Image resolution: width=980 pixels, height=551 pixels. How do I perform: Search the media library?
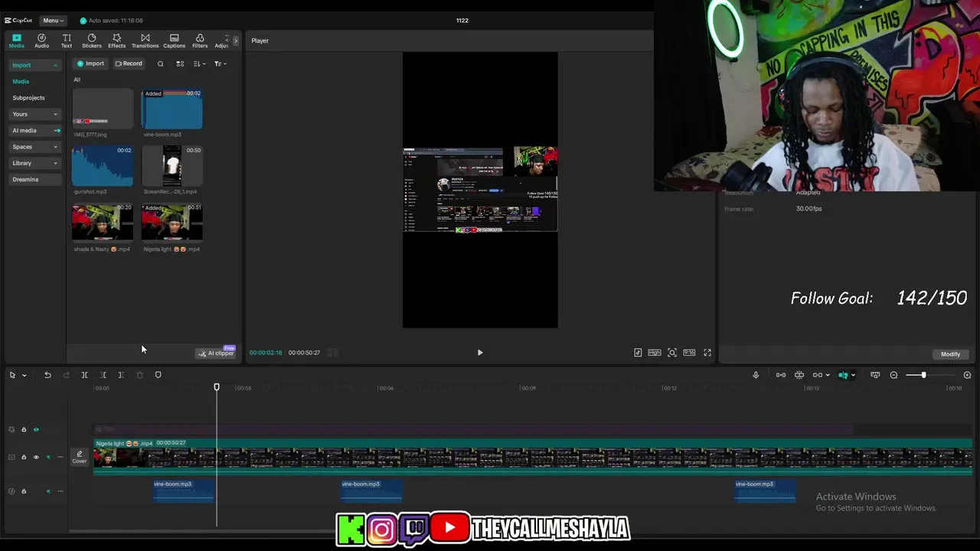tap(160, 64)
